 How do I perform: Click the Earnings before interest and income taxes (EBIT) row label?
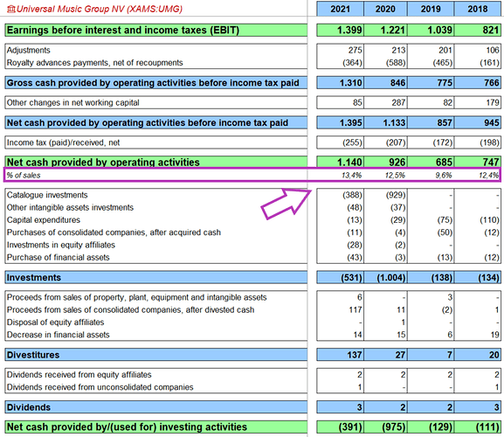(123, 31)
